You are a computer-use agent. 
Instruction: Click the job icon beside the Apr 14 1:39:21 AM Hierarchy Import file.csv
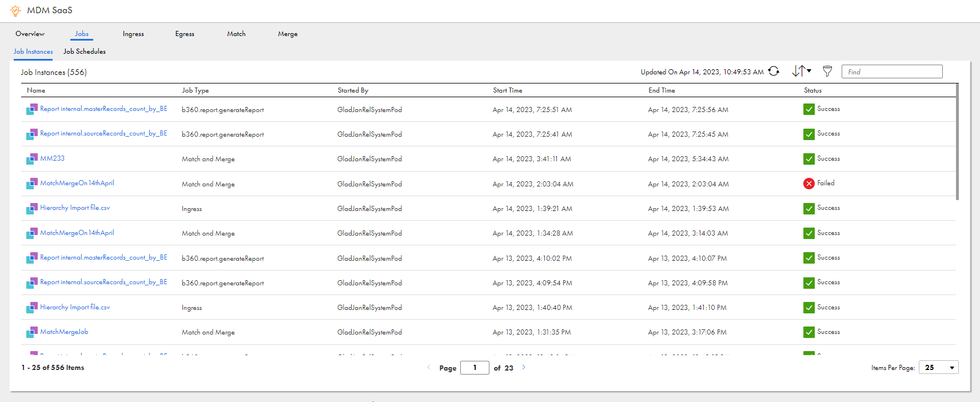click(32, 208)
